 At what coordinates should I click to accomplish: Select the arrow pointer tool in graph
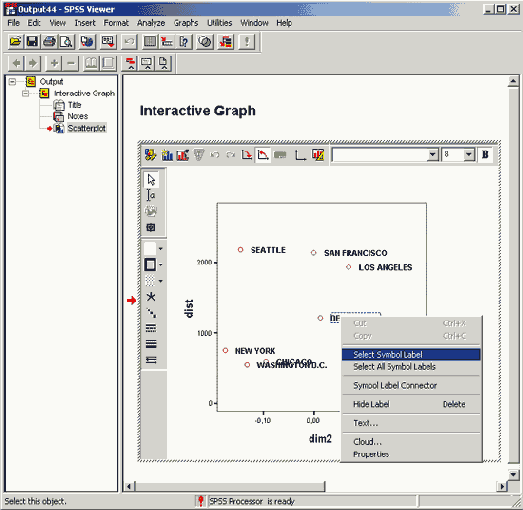(x=151, y=180)
